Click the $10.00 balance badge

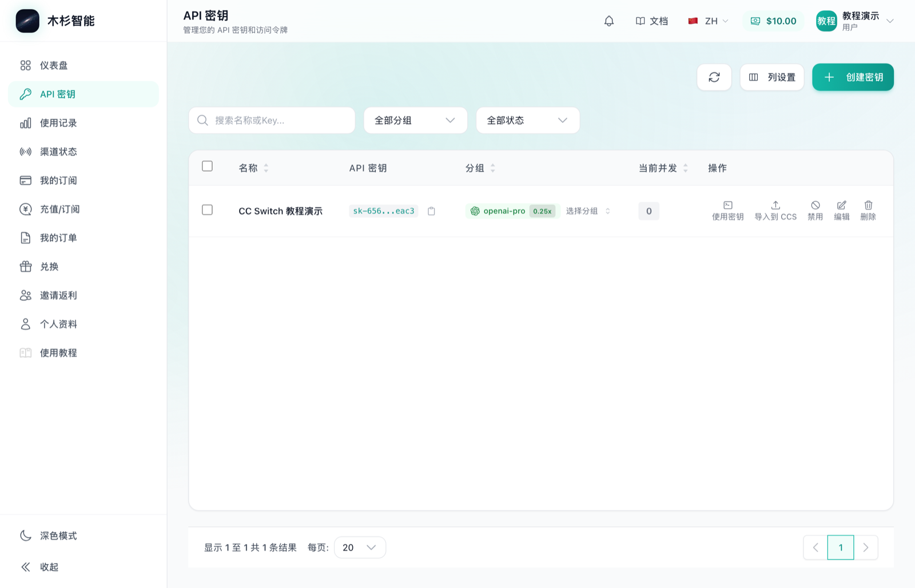(773, 21)
